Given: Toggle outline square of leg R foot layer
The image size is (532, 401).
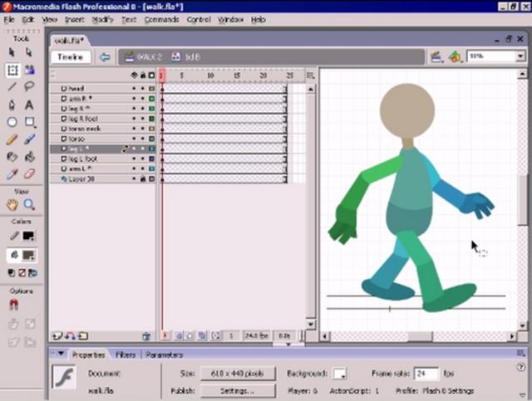Looking at the screenshot, I should click(x=151, y=119).
